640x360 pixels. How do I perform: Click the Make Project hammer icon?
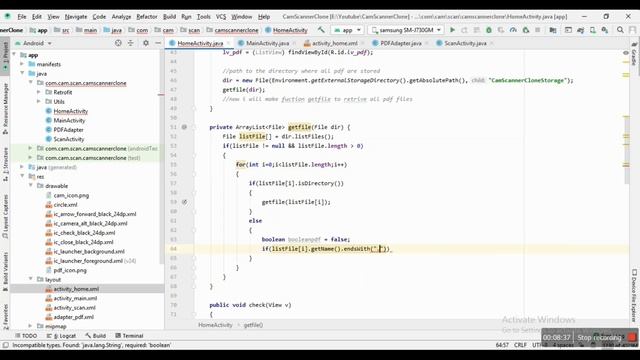point(321,30)
